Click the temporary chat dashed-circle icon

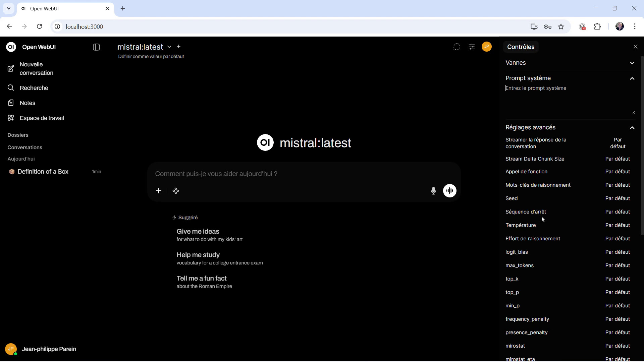(457, 47)
